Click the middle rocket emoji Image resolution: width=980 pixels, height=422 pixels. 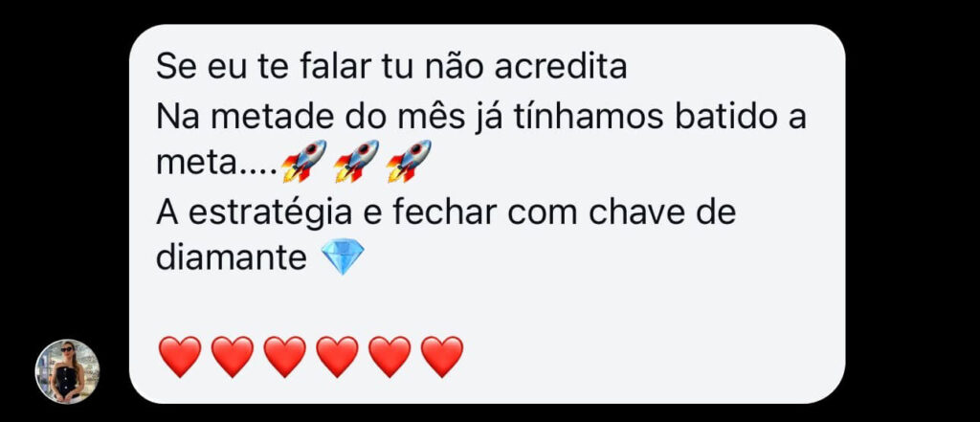click(356, 161)
